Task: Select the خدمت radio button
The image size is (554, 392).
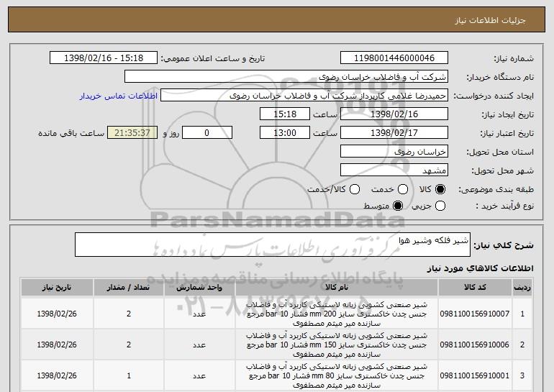Action: pyautogui.click(x=403, y=189)
